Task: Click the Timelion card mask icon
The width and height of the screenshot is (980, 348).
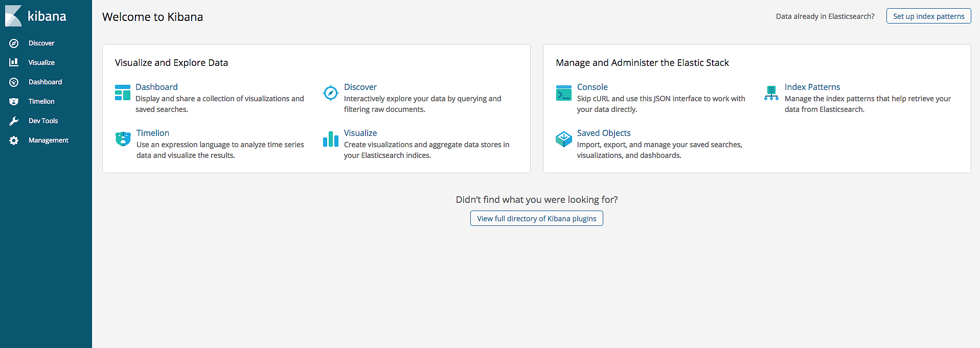Action: pyautogui.click(x=123, y=139)
